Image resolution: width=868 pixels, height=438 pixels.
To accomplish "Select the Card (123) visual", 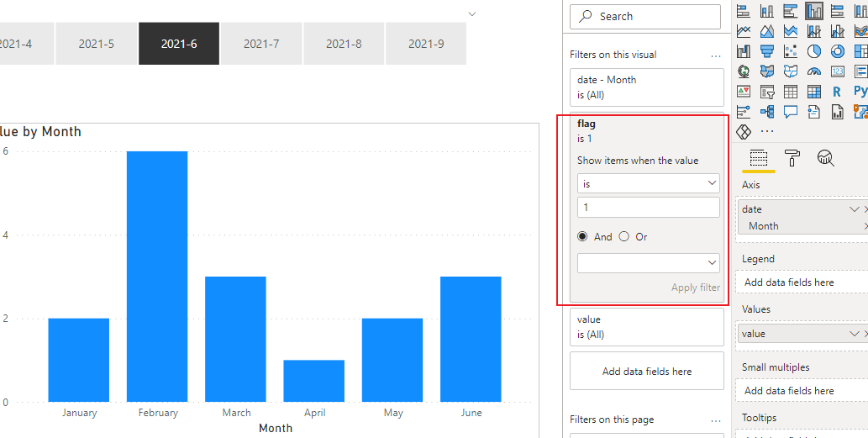I will pos(838,71).
